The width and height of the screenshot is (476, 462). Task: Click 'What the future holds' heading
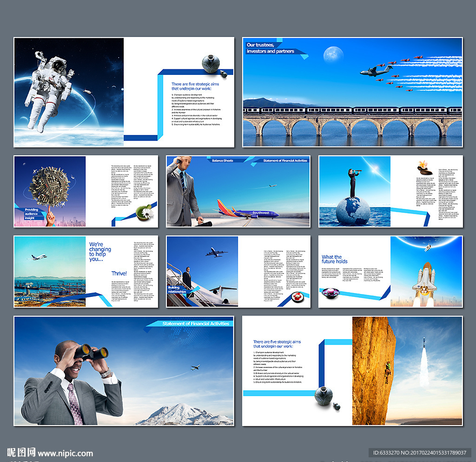[x=335, y=259]
